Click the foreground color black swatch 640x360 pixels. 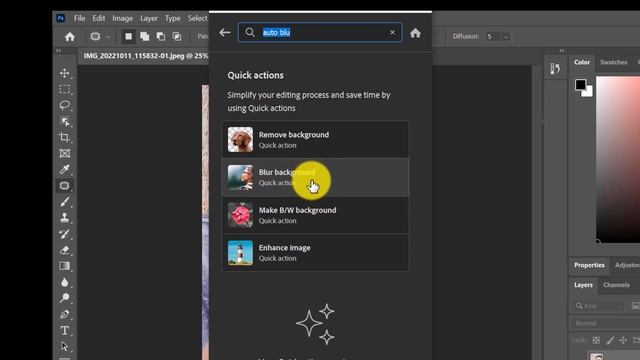click(580, 84)
